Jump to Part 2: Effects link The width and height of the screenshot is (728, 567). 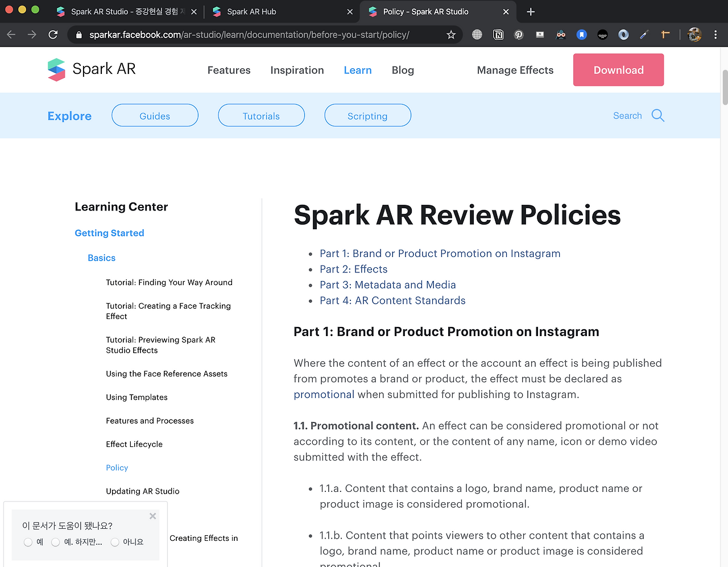(x=353, y=269)
